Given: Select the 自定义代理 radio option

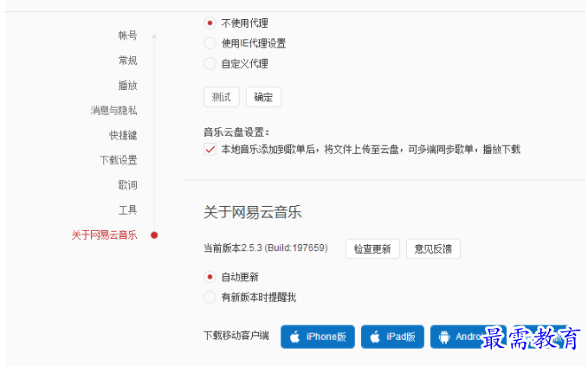Looking at the screenshot, I should [210, 64].
